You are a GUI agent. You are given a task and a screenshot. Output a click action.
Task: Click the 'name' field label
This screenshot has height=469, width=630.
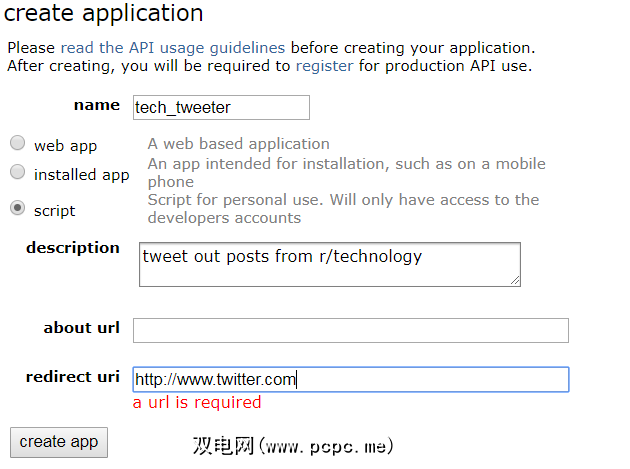(97, 105)
